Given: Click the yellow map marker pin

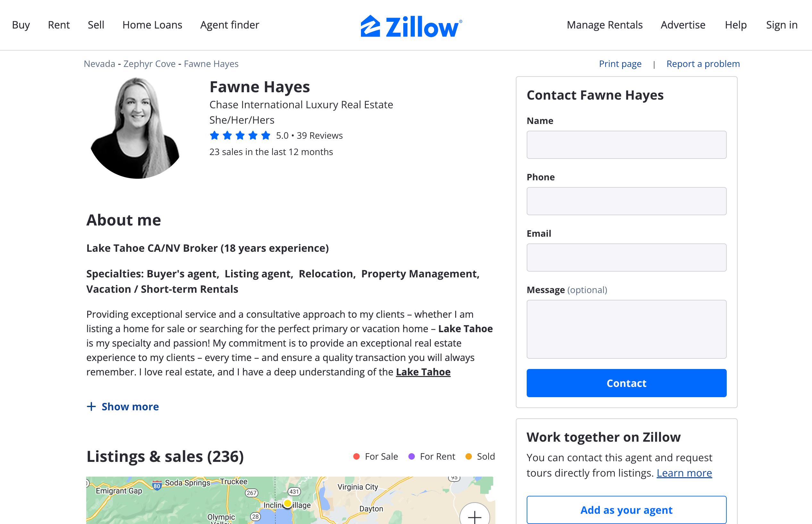Looking at the screenshot, I should (x=288, y=503).
